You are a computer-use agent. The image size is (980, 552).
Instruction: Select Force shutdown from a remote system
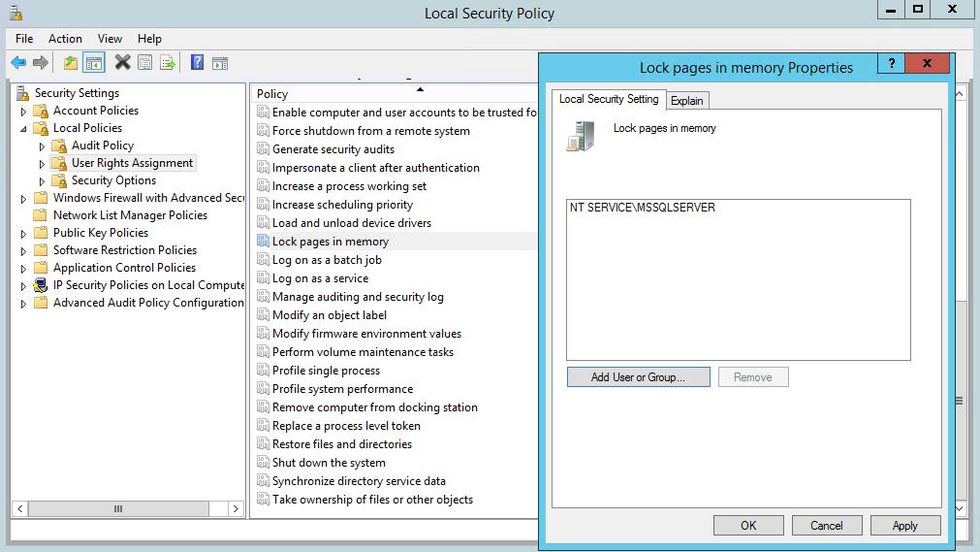[370, 131]
